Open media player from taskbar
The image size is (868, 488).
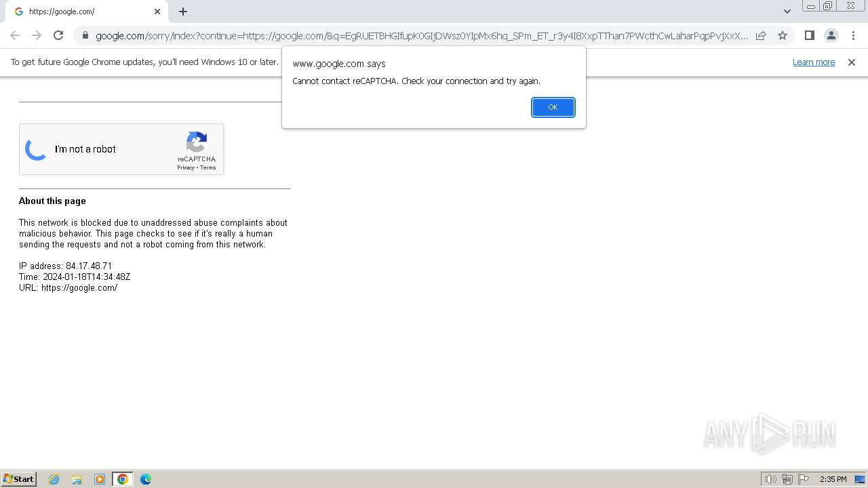pos(100,479)
